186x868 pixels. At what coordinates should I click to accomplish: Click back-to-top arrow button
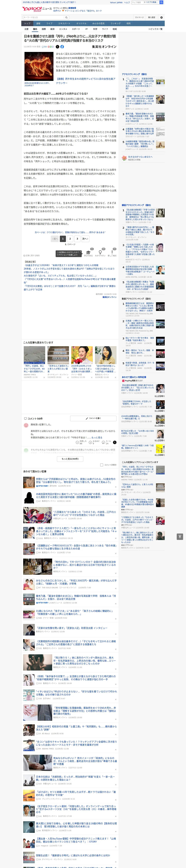click(x=180, y=537)
